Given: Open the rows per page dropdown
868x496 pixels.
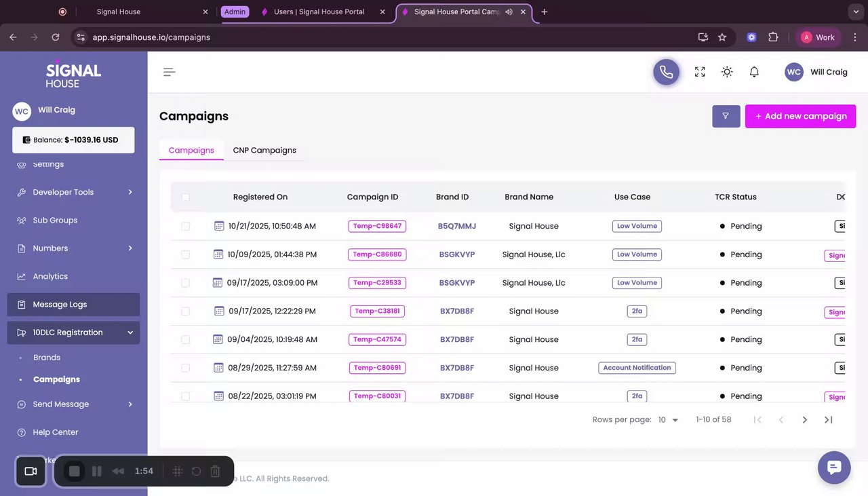Looking at the screenshot, I should pyautogui.click(x=668, y=420).
